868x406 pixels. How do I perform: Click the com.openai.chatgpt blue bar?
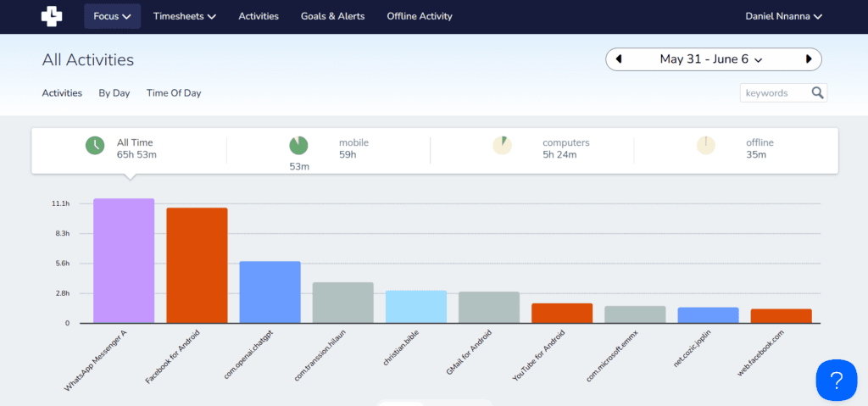click(270, 292)
